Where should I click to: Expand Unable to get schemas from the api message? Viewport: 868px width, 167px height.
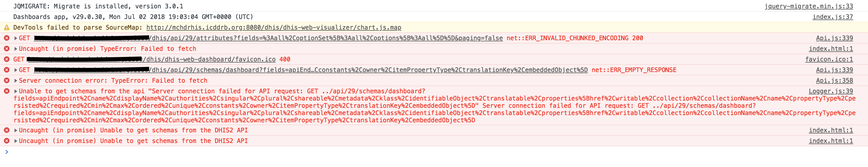(16, 91)
